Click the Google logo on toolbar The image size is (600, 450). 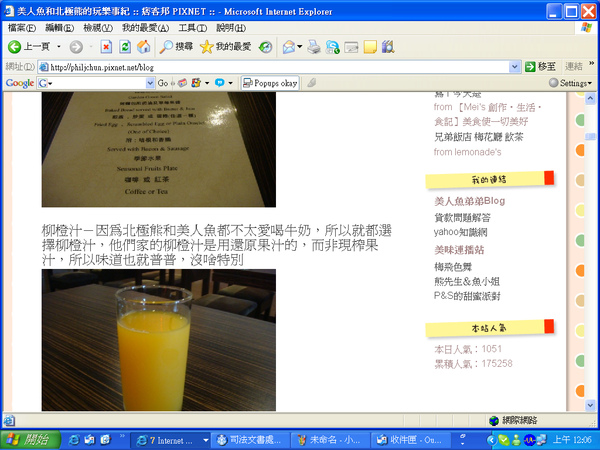point(20,83)
